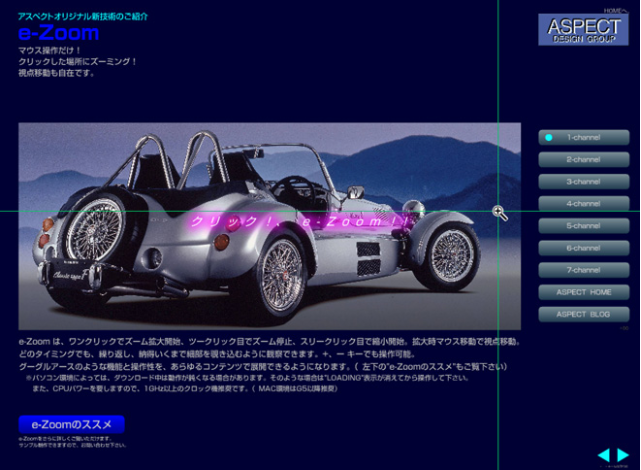Zoom into the car's rear spare wheel
The width and height of the screenshot is (641, 470).
pyautogui.click(x=95, y=229)
